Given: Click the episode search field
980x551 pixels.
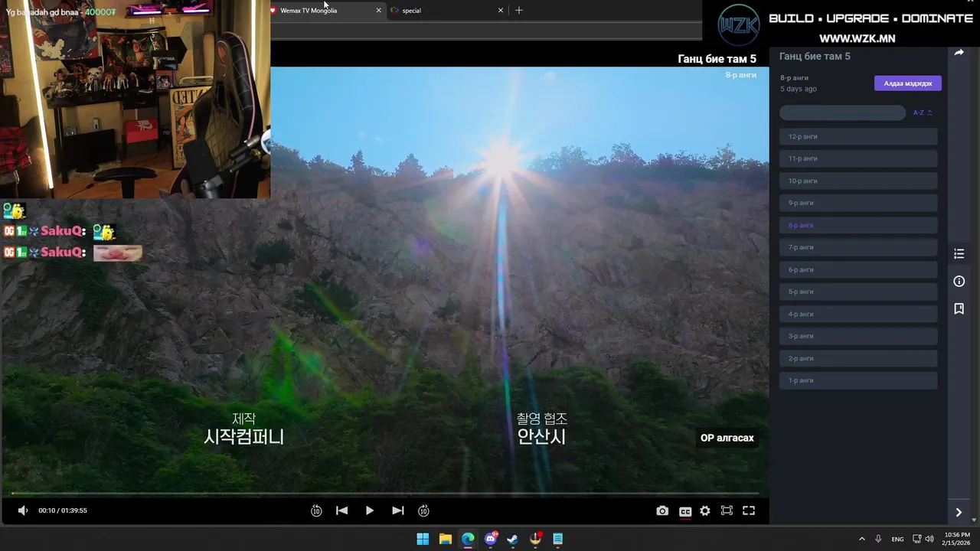Looking at the screenshot, I should pyautogui.click(x=842, y=112).
